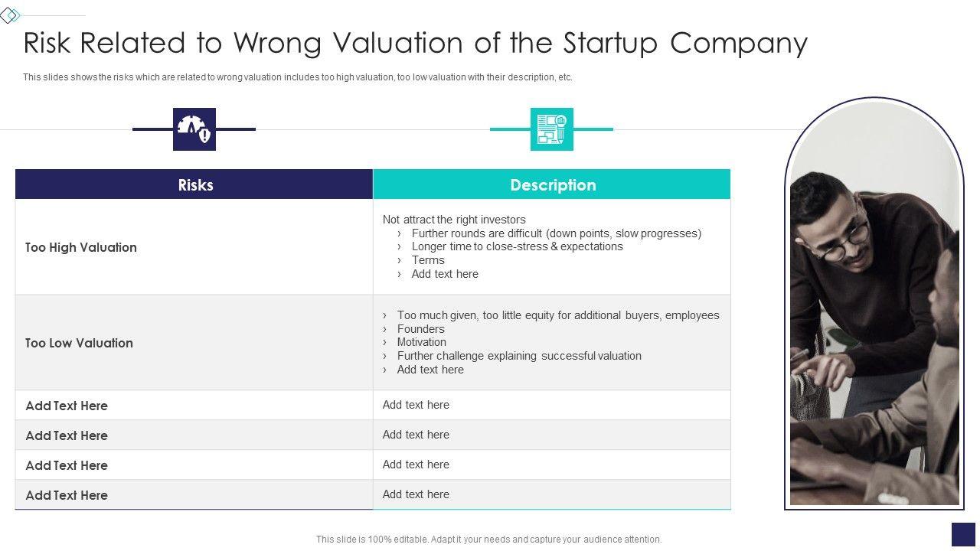
Task: Select the 'Terms' bullet point
Action: pos(428,260)
